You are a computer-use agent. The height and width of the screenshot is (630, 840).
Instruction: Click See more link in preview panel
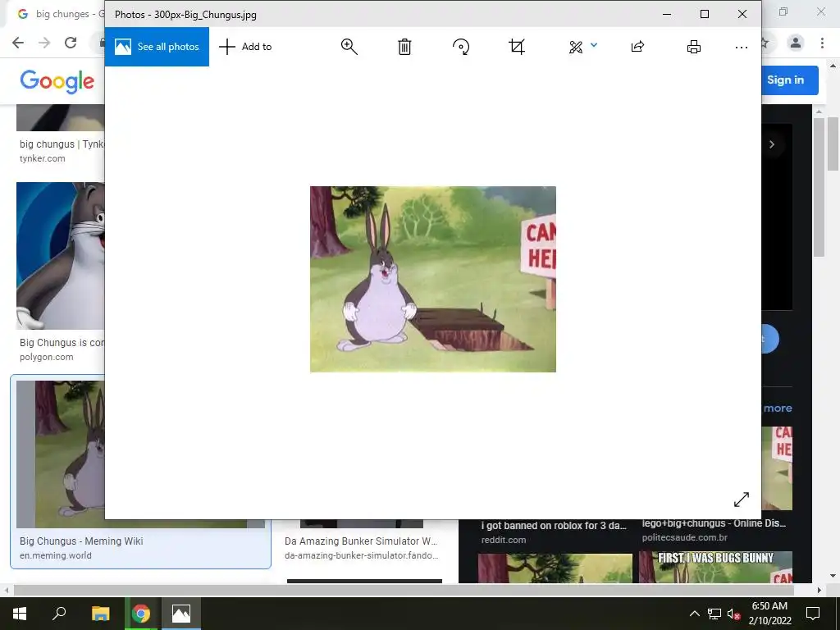click(x=778, y=409)
